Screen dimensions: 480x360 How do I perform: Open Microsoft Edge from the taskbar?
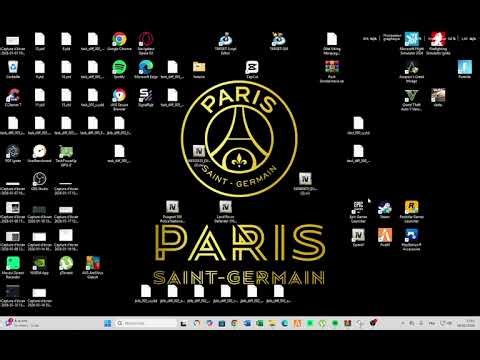285,323
